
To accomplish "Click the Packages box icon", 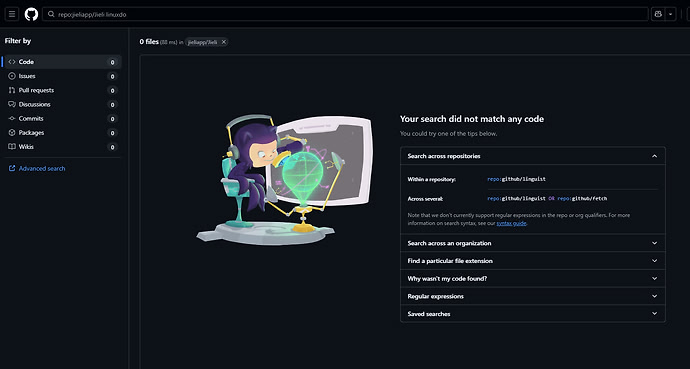I will pos(12,132).
